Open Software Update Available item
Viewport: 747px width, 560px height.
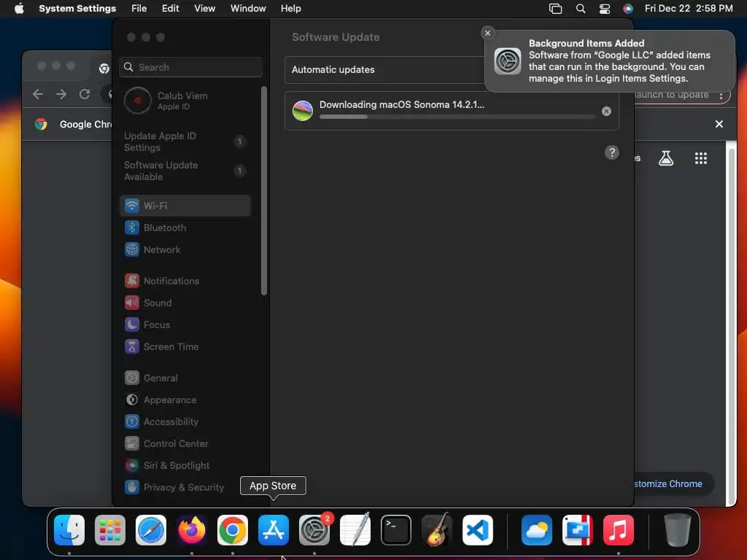pos(185,171)
